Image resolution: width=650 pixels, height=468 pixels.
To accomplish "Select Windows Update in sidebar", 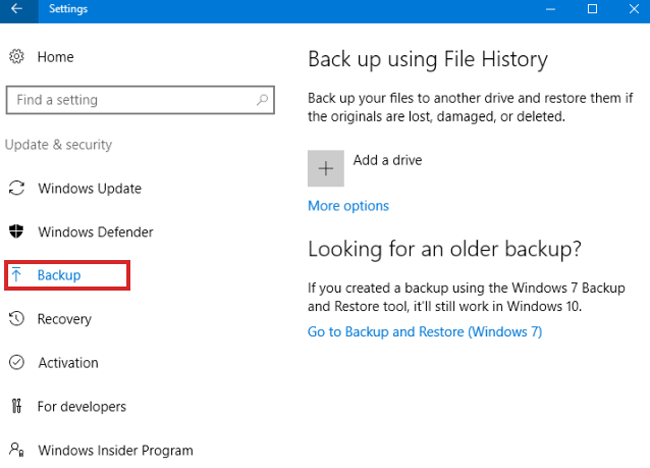I will pyautogui.click(x=89, y=188).
